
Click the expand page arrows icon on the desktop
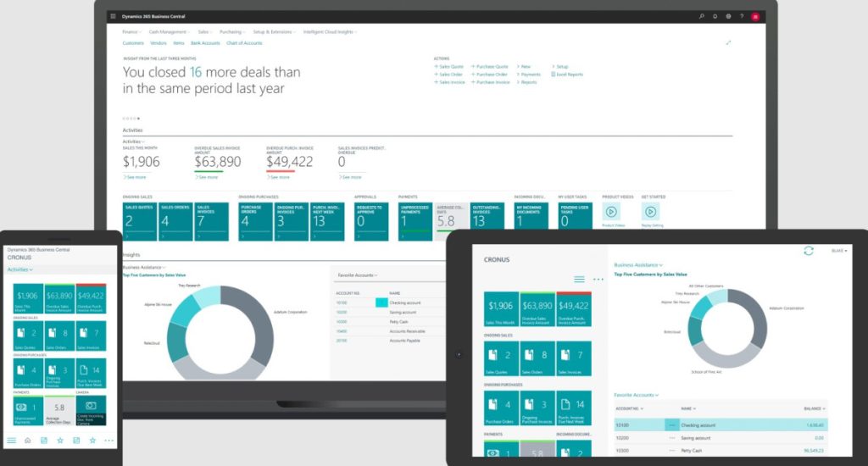(728, 42)
